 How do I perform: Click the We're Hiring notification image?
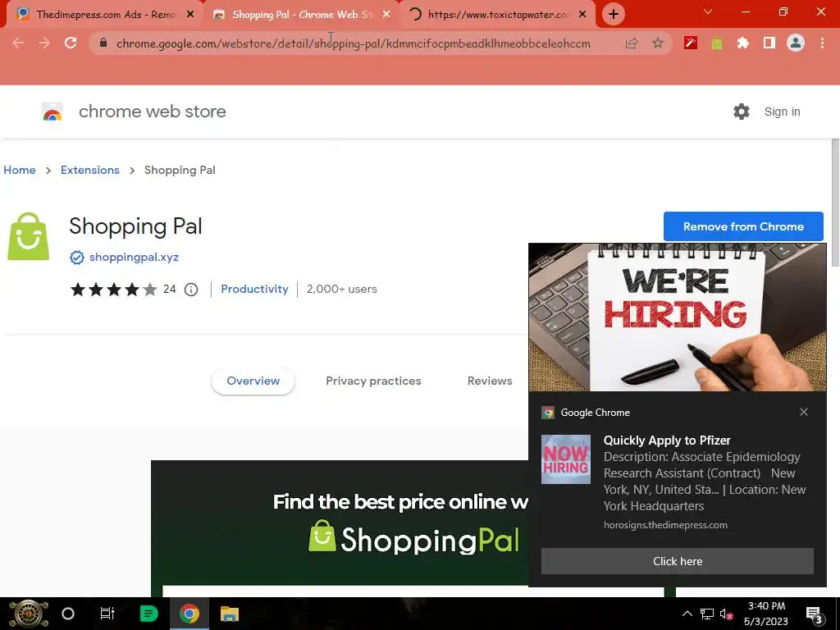(x=677, y=317)
